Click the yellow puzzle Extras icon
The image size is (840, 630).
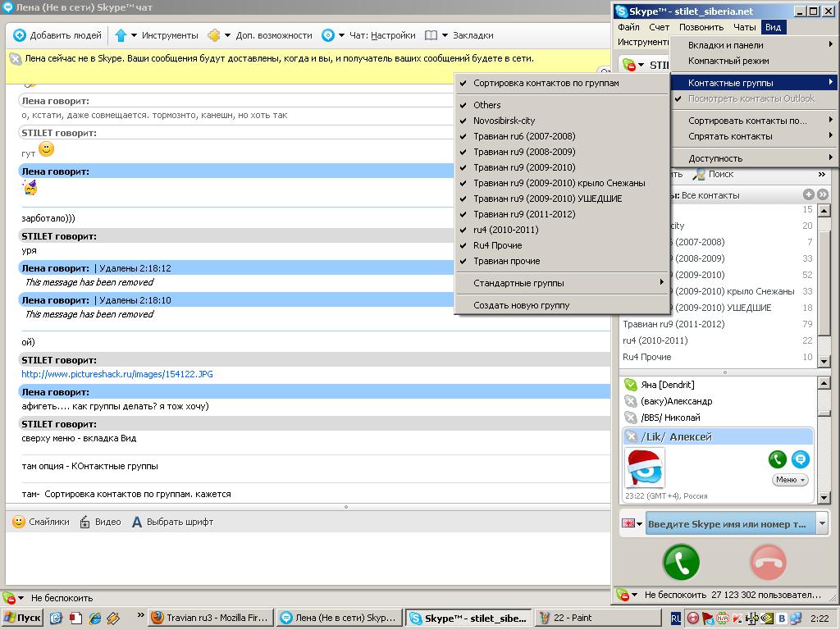pos(214,35)
